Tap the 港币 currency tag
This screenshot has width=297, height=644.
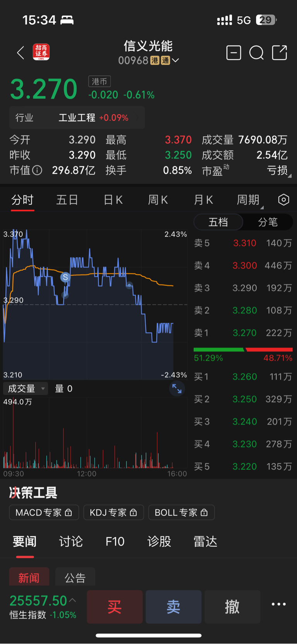100,81
